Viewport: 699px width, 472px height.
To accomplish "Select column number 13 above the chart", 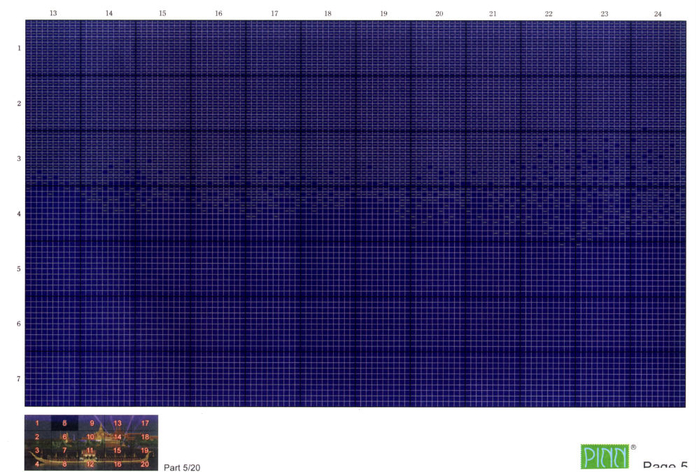I will click(x=53, y=13).
